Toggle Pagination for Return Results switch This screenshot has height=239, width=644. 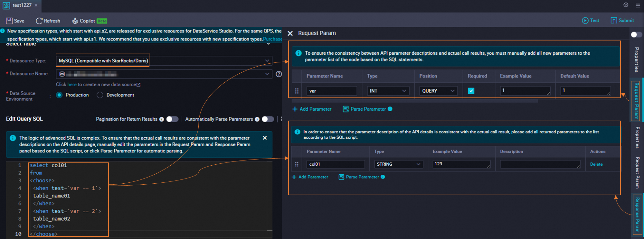[x=172, y=119]
